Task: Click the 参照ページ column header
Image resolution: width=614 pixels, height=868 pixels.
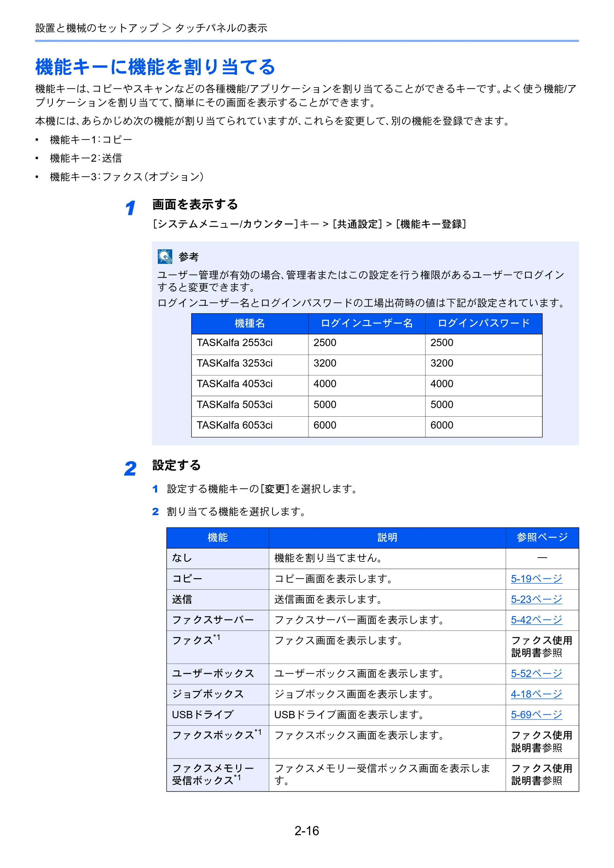Action: point(542,537)
